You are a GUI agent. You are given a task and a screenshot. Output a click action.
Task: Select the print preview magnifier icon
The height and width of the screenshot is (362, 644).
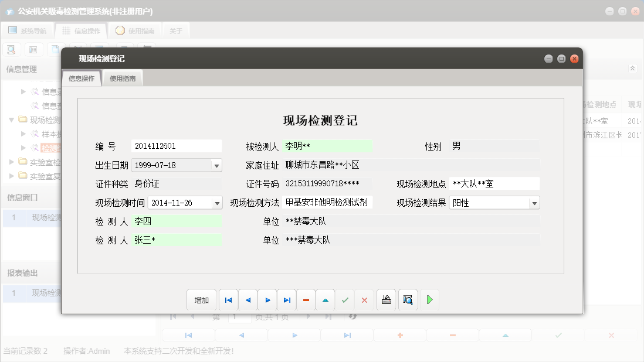408,299
